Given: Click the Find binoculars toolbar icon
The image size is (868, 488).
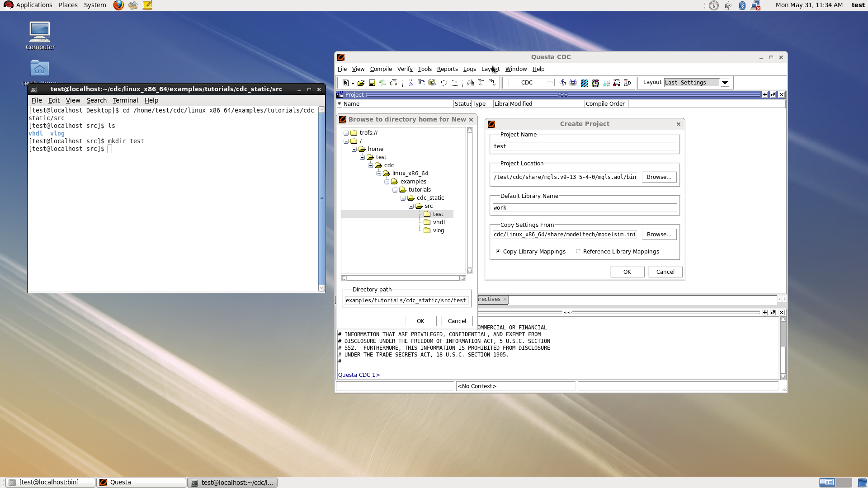Looking at the screenshot, I should (470, 83).
